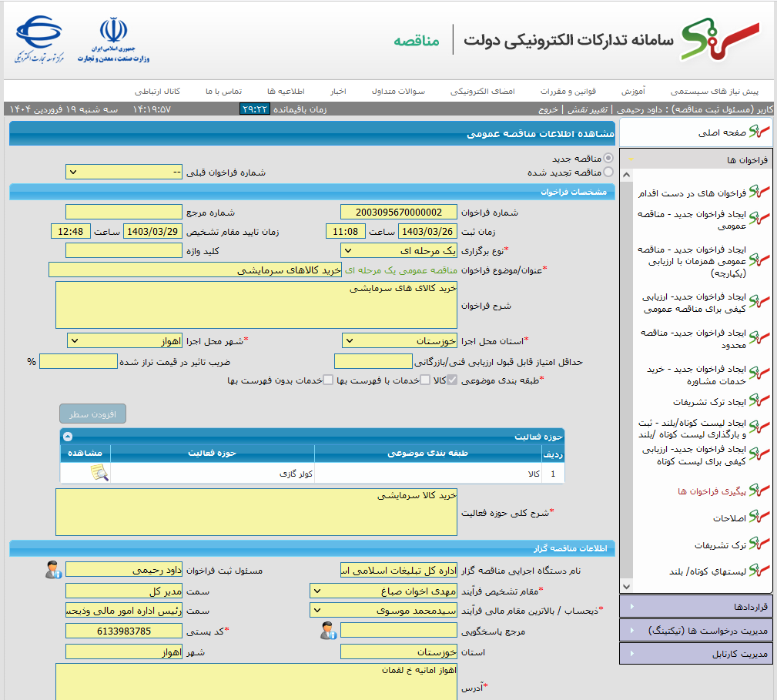Viewport: 777px width, 700px height.
Task: Click the تغییر نقش link
Action: 588,109
